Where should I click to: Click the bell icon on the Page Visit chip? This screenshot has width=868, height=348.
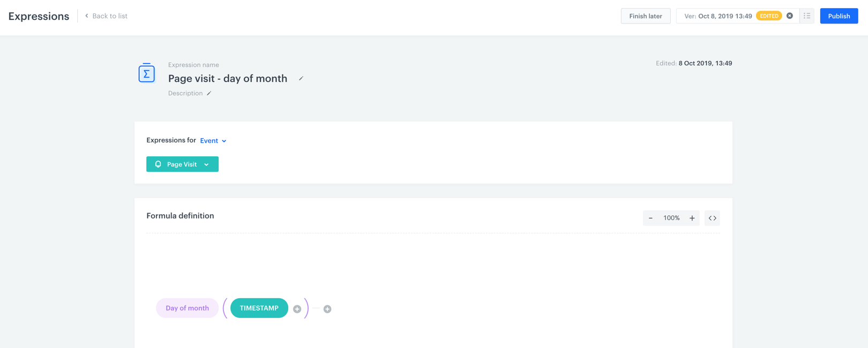pos(158,164)
